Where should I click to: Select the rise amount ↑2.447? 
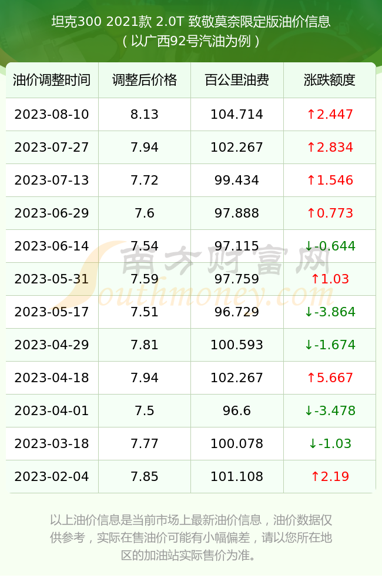click(x=330, y=115)
